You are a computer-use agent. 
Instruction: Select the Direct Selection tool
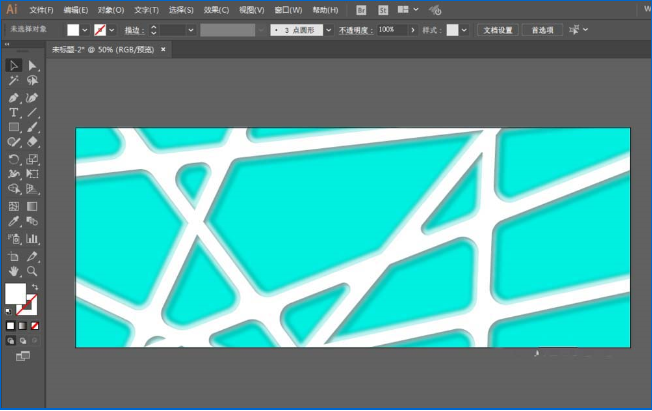pyautogui.click(x=32, y=66)
